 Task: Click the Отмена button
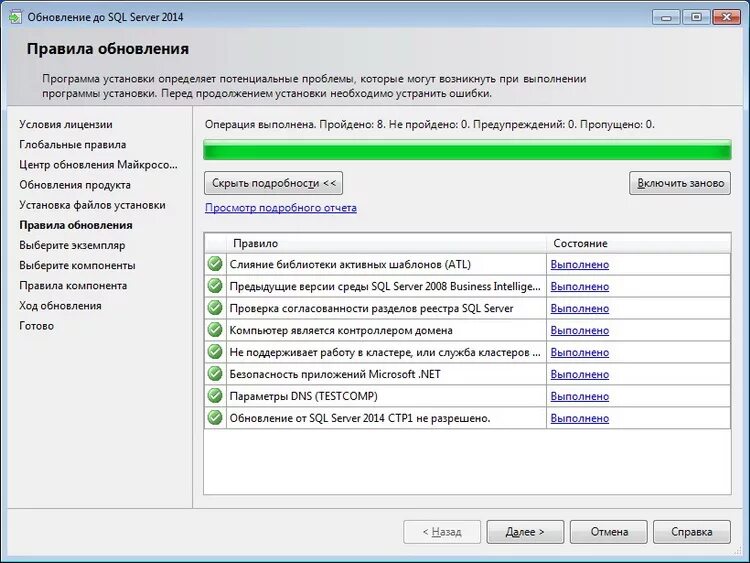[608, 532]
